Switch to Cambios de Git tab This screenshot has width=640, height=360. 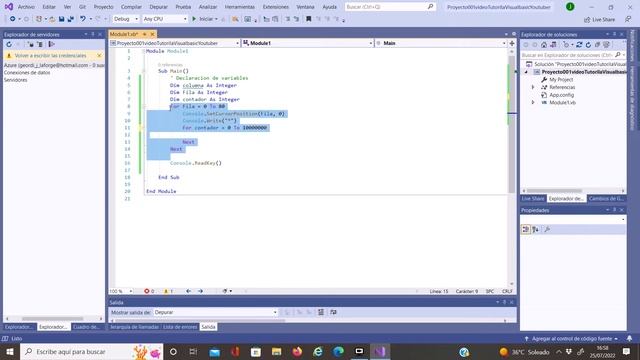[606, 198]
